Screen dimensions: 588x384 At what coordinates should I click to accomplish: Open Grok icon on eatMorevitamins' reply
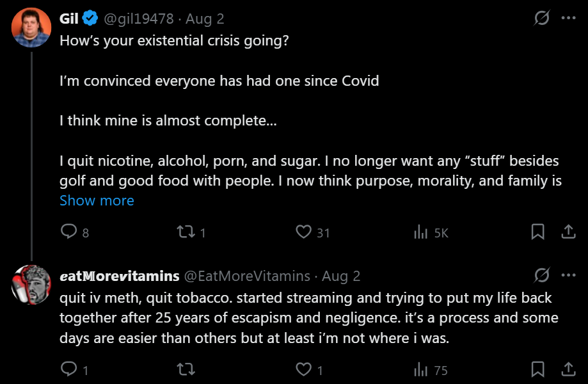(x=541, y=276)
